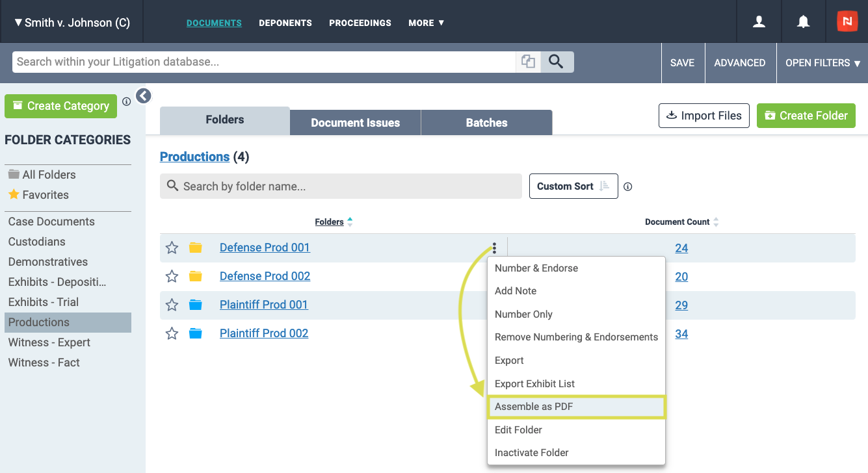Image resolution: width=868 pixels, height=473 pixels.
Task: Select Witness - Expert category
Action: [49, 342]
